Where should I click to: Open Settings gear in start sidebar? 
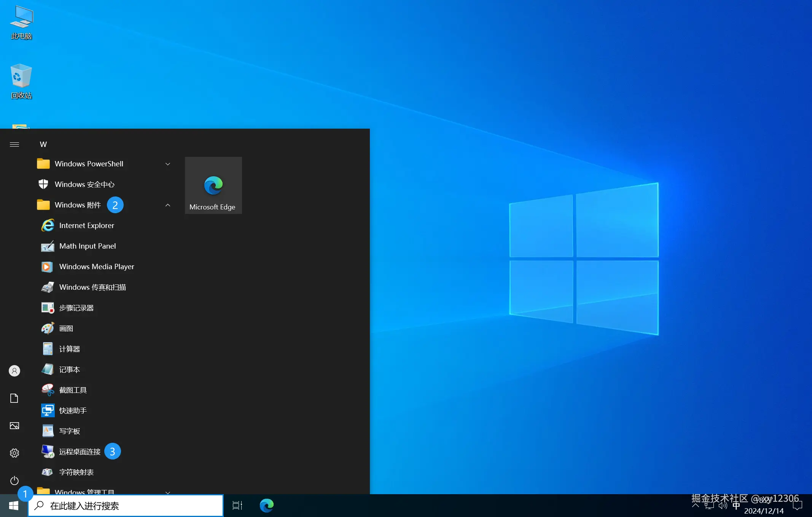pos(14,453)
